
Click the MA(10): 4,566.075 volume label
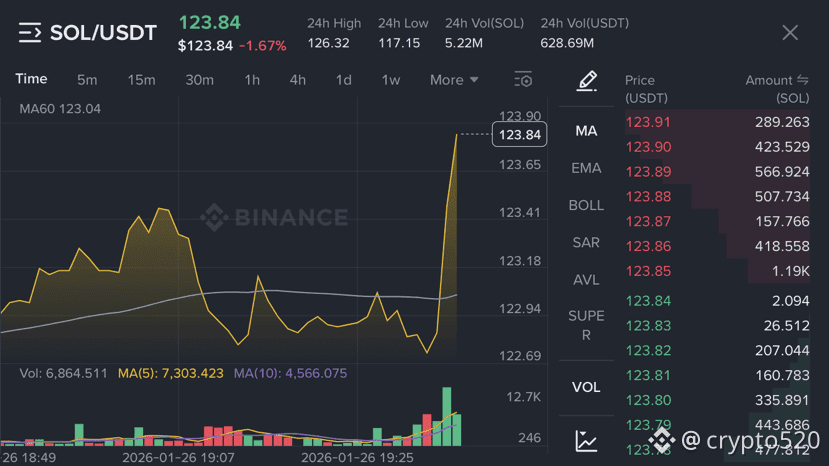tap(290, 373)
